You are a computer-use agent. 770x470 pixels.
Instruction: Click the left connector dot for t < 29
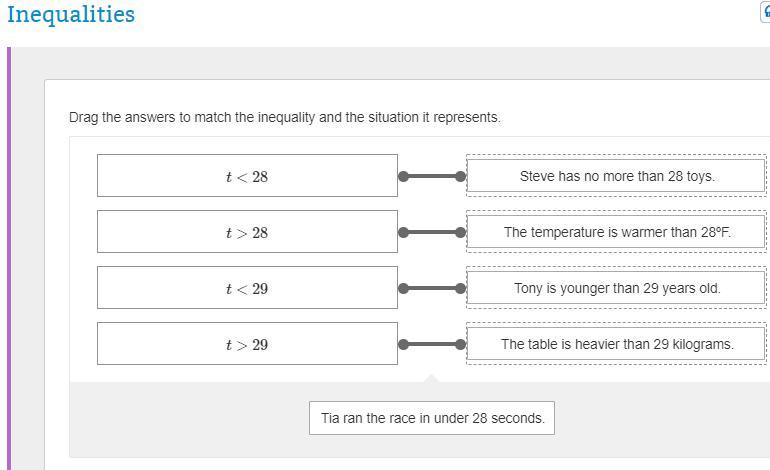pos(403,289)
